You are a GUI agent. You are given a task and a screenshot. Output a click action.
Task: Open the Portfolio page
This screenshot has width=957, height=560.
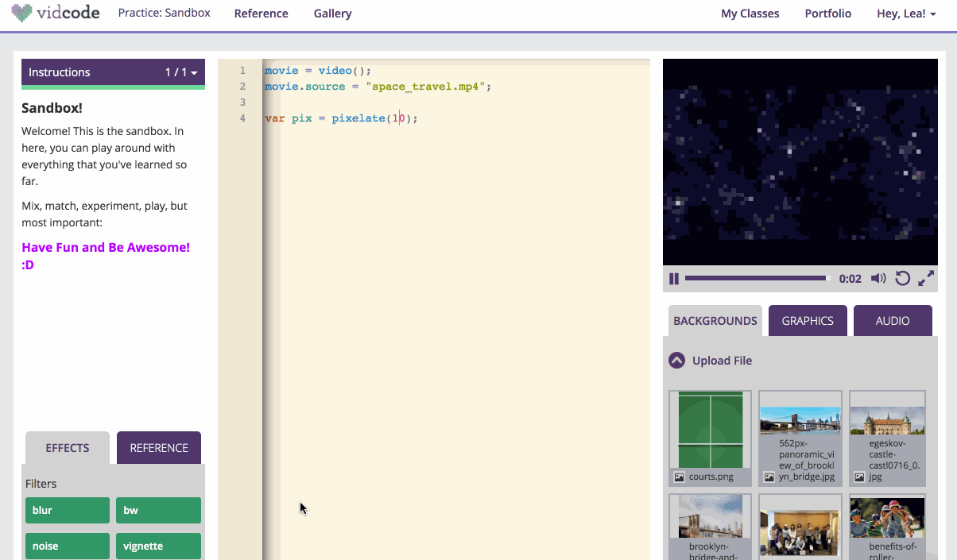(x=828, y=14)
